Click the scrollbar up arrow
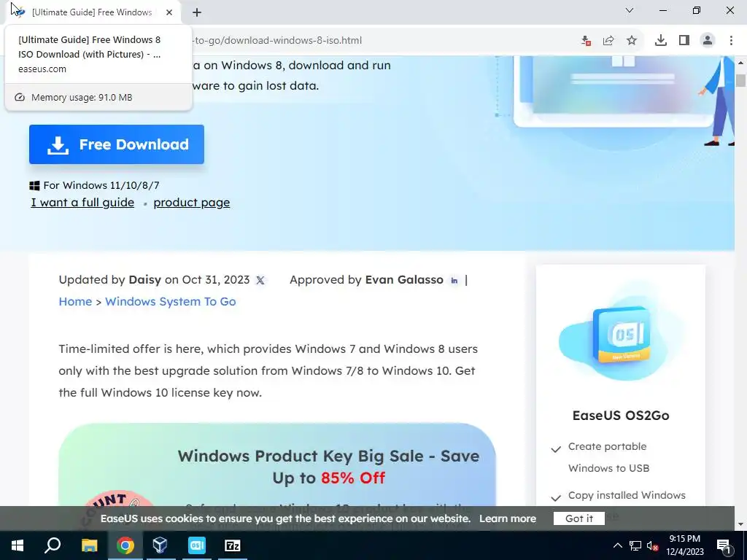 pos(740,63)
